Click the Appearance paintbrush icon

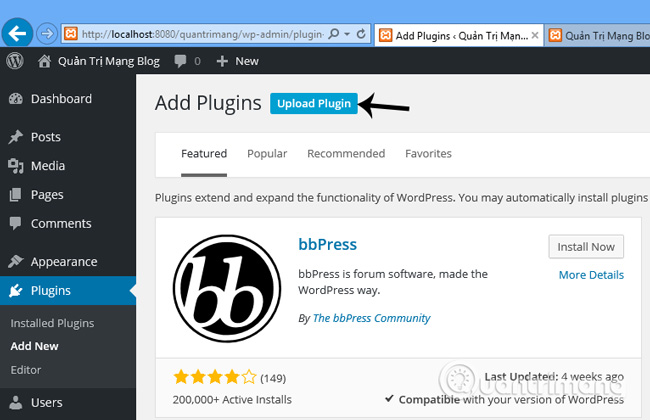[x=16, y=262]
